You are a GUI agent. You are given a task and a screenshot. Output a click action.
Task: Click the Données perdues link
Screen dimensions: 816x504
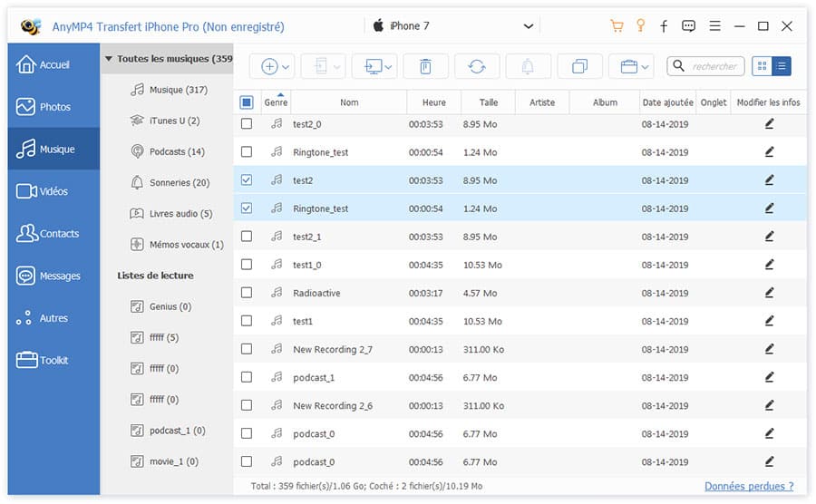[x=748, y=487]
